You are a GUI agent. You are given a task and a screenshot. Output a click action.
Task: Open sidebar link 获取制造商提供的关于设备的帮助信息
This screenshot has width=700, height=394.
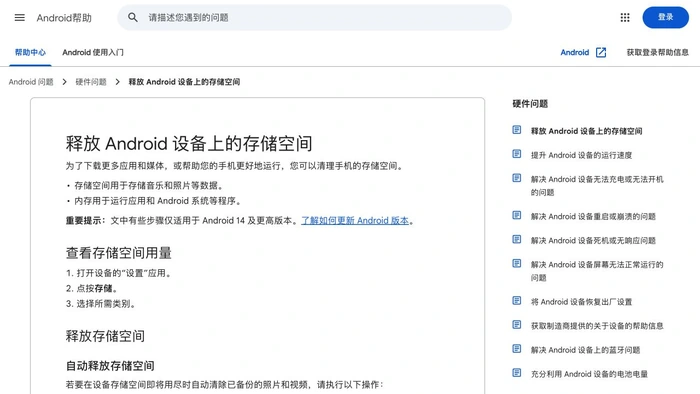[597, 326]
